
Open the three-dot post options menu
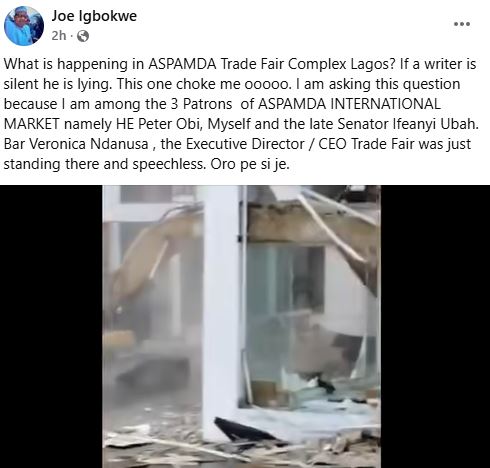pos(462,24)
